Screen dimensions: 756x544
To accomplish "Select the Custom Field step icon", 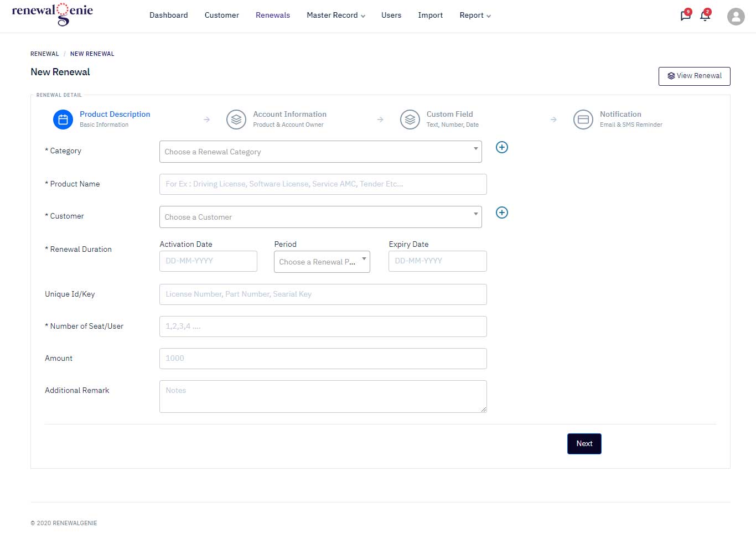I will [410, 120].
